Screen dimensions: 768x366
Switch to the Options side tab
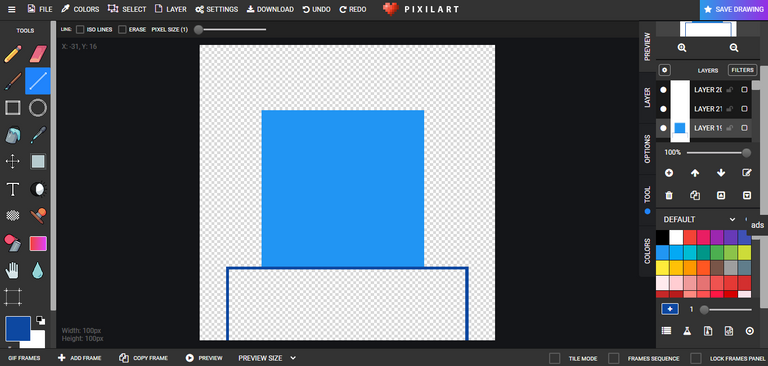pos(647,149)
